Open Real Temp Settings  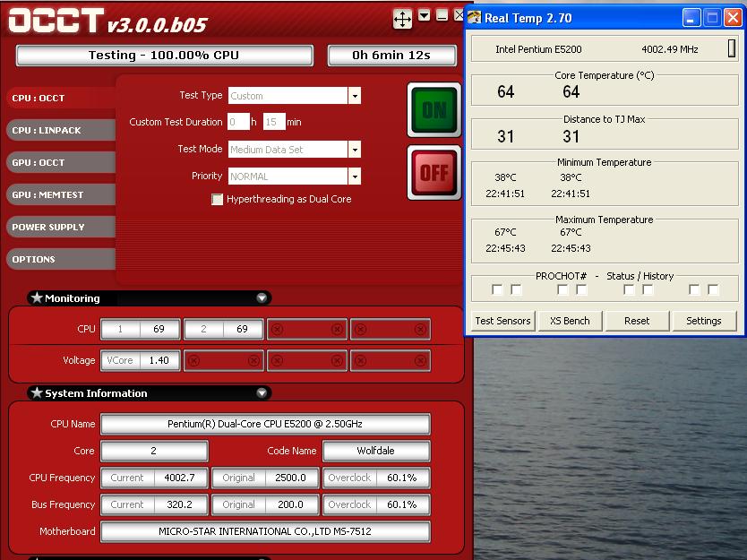click(704, 321)
